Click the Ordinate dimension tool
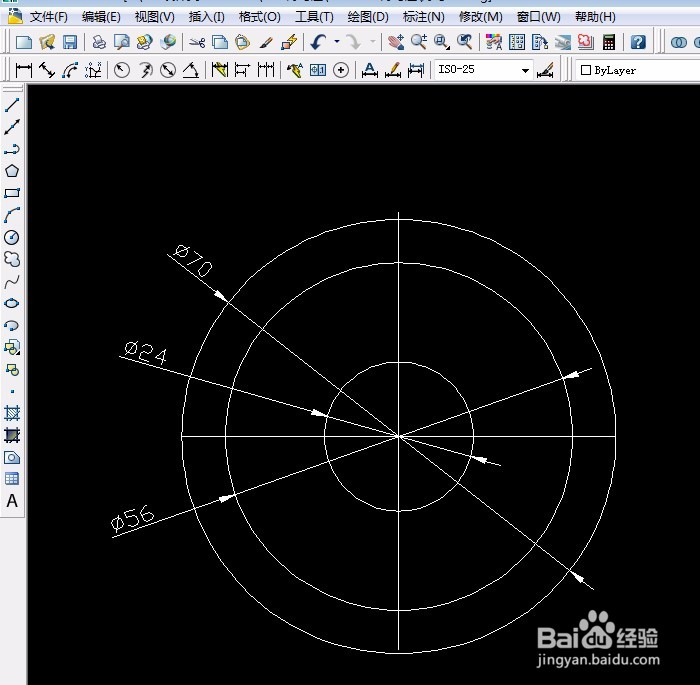The image size is (700, 685). (93, 70)
